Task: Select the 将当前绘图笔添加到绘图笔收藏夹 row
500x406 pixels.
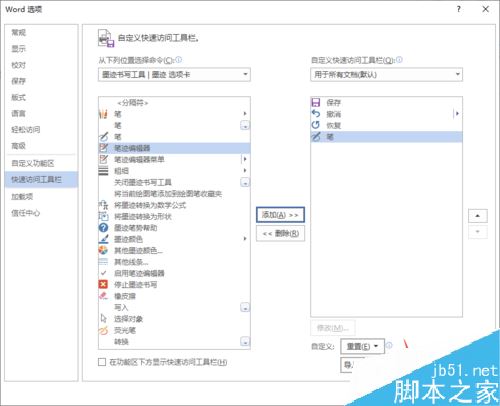Action: pyautogui.click(x=174, y=193)
